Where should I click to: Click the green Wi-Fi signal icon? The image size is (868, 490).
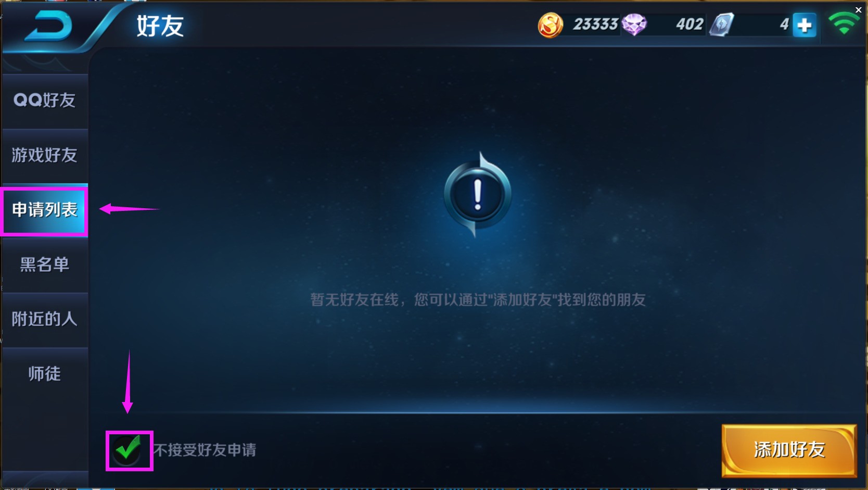(x=844, y=23)
